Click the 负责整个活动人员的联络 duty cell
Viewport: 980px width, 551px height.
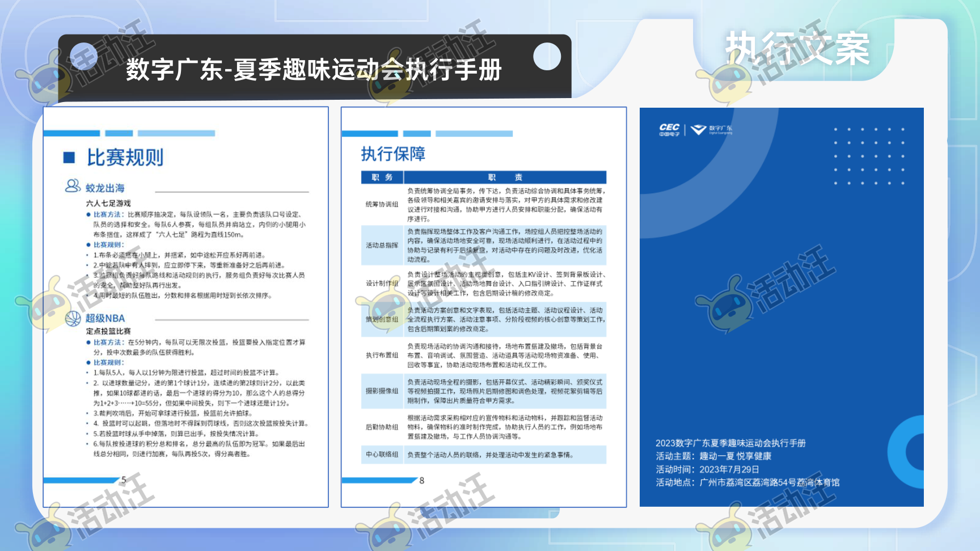click(x=505, y=455)
